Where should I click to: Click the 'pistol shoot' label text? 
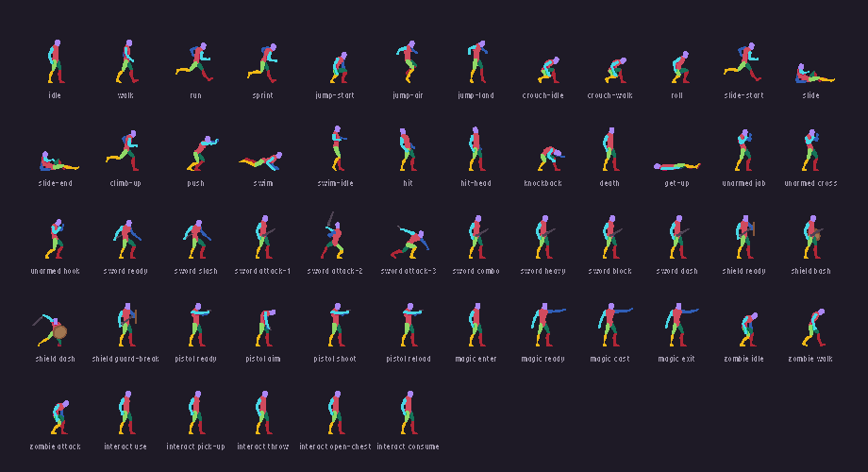click(335, 359)
